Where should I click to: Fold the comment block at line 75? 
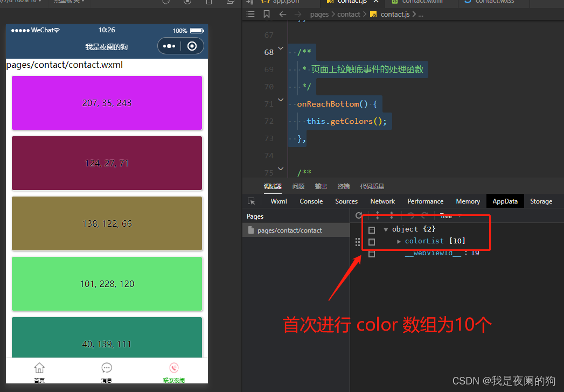point(281,169)
